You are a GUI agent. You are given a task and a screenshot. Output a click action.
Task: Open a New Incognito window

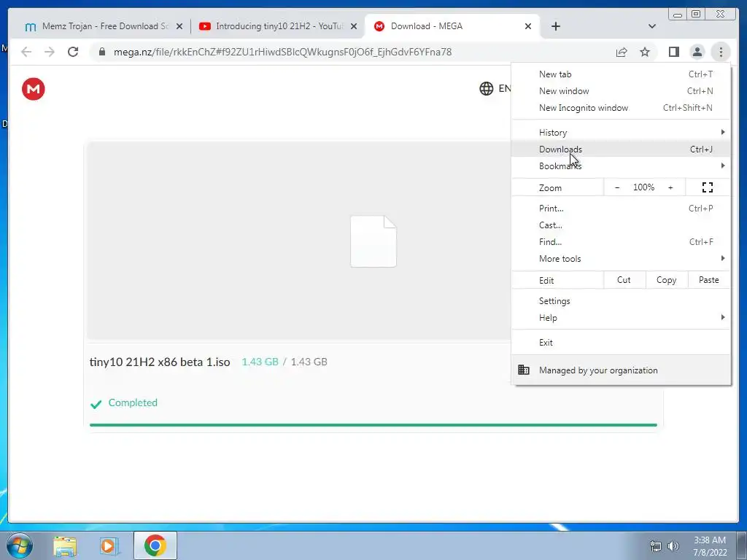[x=622, y=108]
